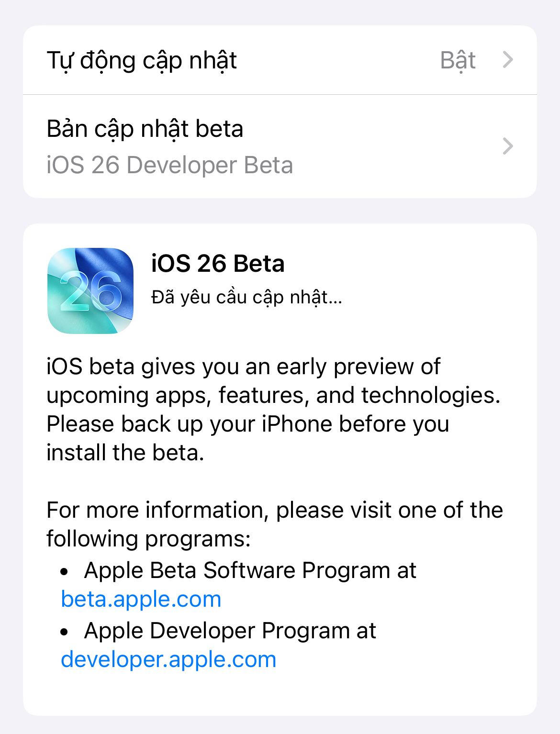Tap the Đã yêu cầu cập nhật status
The height and width of the screenshot is (734, 560).
pos(246,297)
